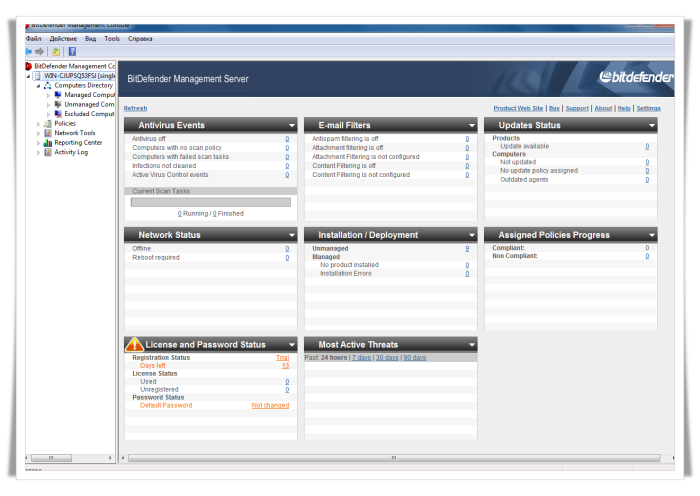Open the Assigned Policies Progress dropdown arrow
Viewport: 700px width, 496px height.
click(x=651, y=235)
